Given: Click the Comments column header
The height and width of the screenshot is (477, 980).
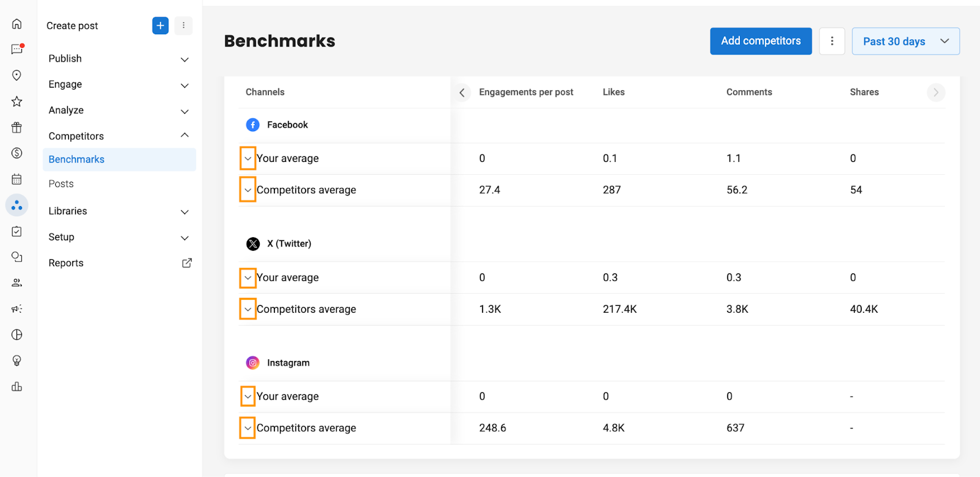Looking at the screenshot, I should click(x=749, y=92).
